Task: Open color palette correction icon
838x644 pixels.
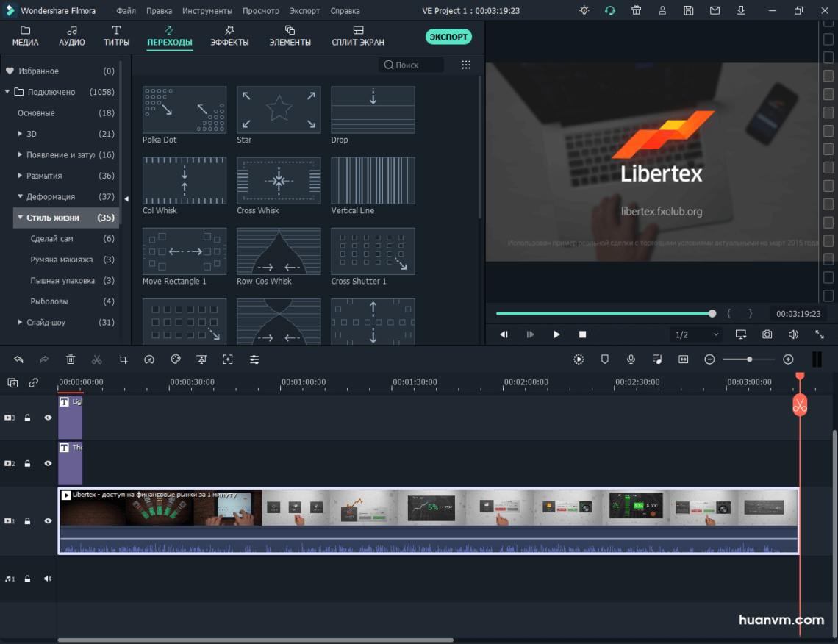Action: point(175,359)
